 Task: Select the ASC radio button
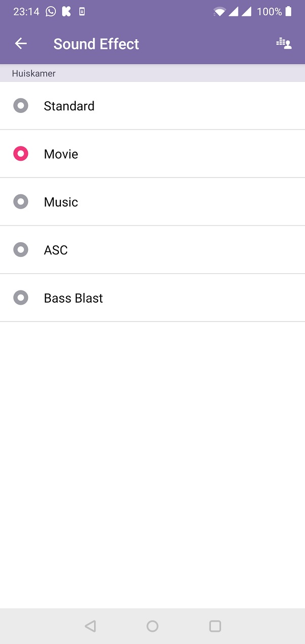(x=21, y=250)
